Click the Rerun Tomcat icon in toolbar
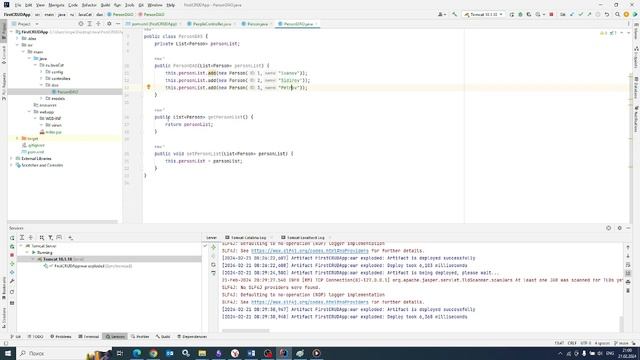Screen dimensions: 640x360 pos(511,15)
